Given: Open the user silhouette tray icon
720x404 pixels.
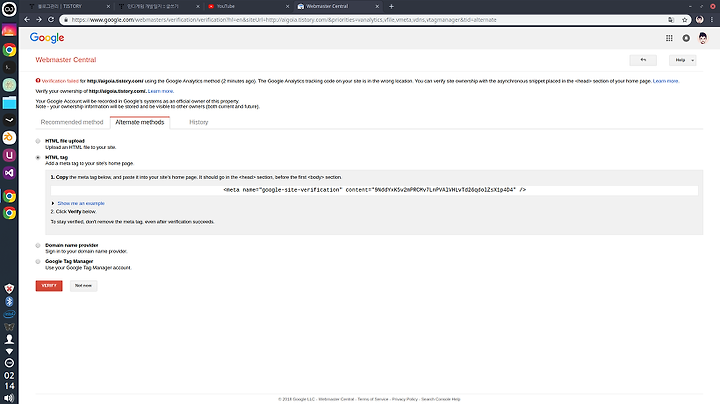Looking at the screenshot, I should 9,339.
